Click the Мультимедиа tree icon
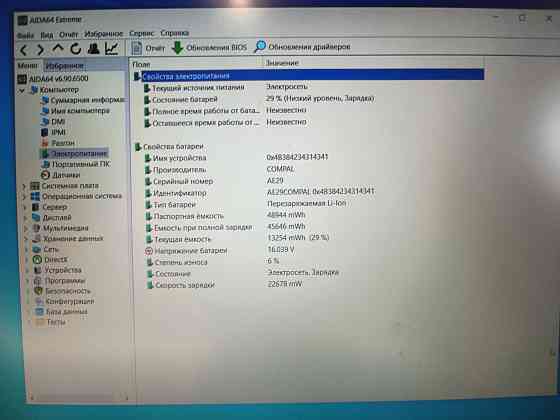 tap(36, 228)
